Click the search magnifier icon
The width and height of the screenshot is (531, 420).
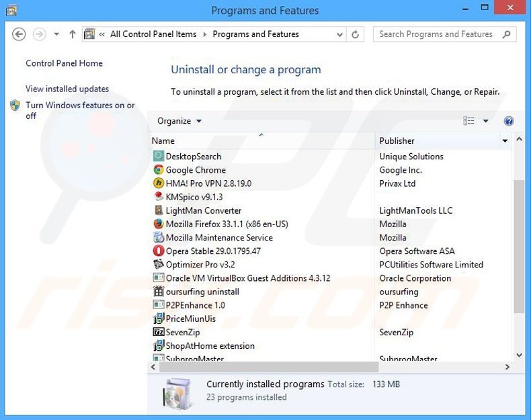(507, 34)
